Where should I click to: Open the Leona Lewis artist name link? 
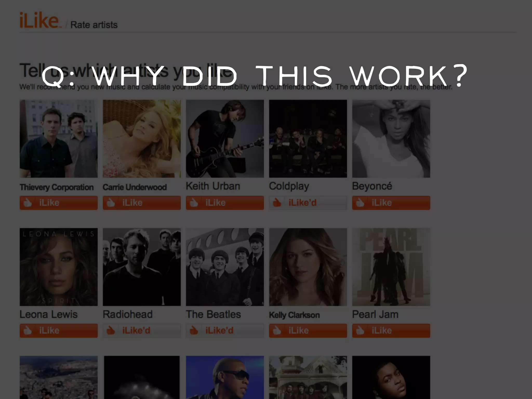[x=49, y=314]
